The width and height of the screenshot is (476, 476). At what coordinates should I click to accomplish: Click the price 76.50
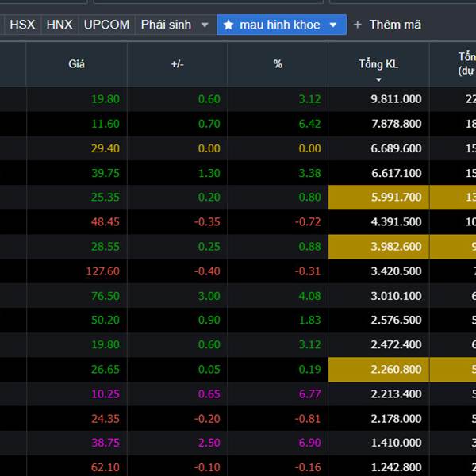[106, 296]
